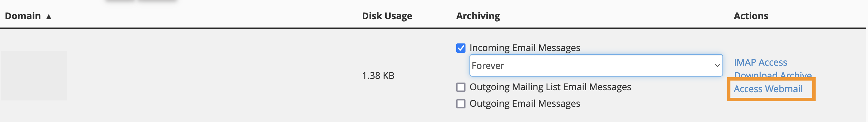Select the Archiving column header
This screenshot has height=122, width=868.
pos(478,16)
